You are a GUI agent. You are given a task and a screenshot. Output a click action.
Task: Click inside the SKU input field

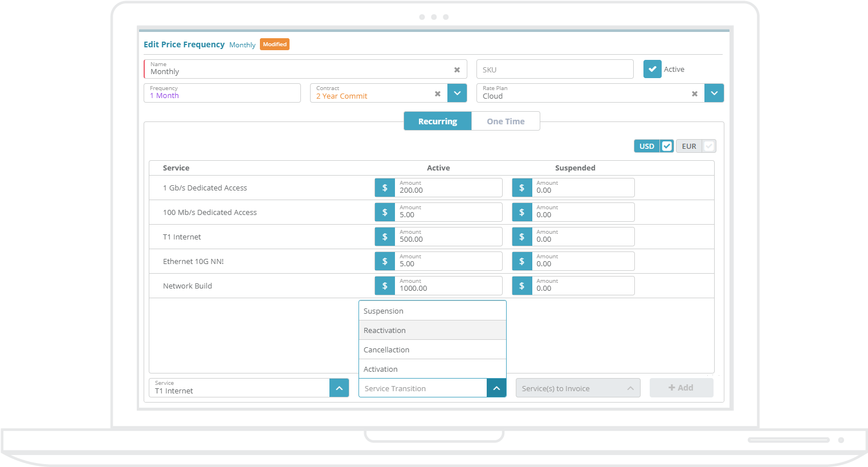point(555,69)
